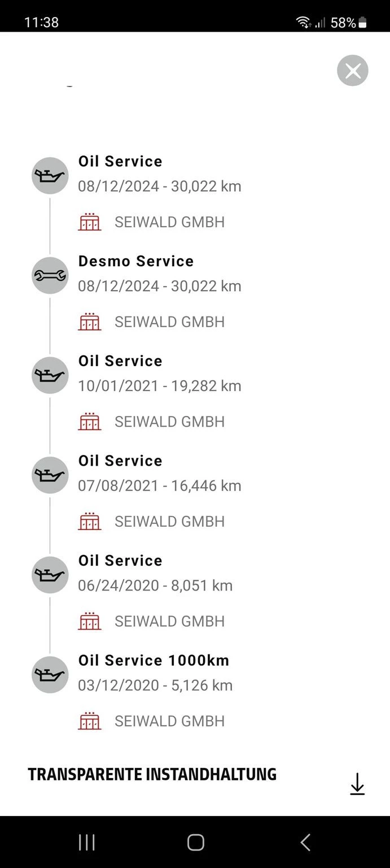Select the Oil Service 1000km entry

pyautogui.click(x=154, y=660)
